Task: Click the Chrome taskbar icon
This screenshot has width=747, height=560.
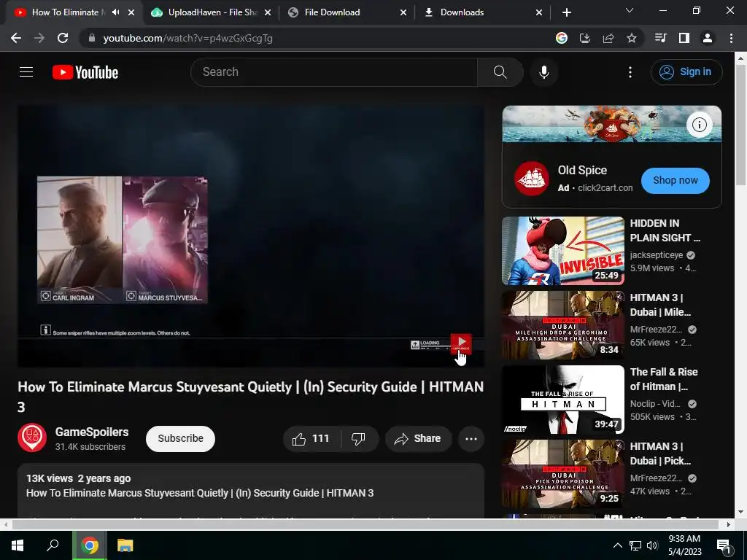Action: 89,545
